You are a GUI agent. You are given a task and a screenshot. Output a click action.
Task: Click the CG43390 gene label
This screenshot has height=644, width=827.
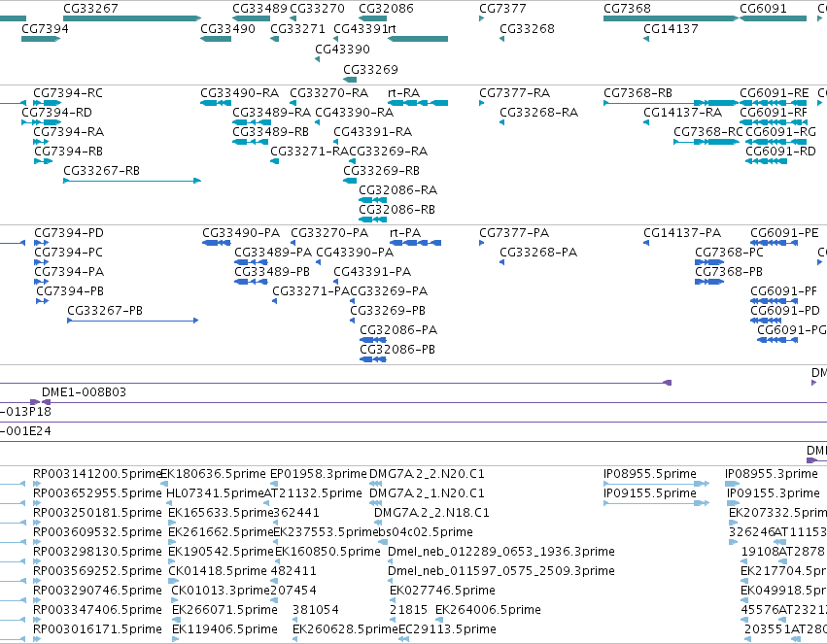coord(342,49)
